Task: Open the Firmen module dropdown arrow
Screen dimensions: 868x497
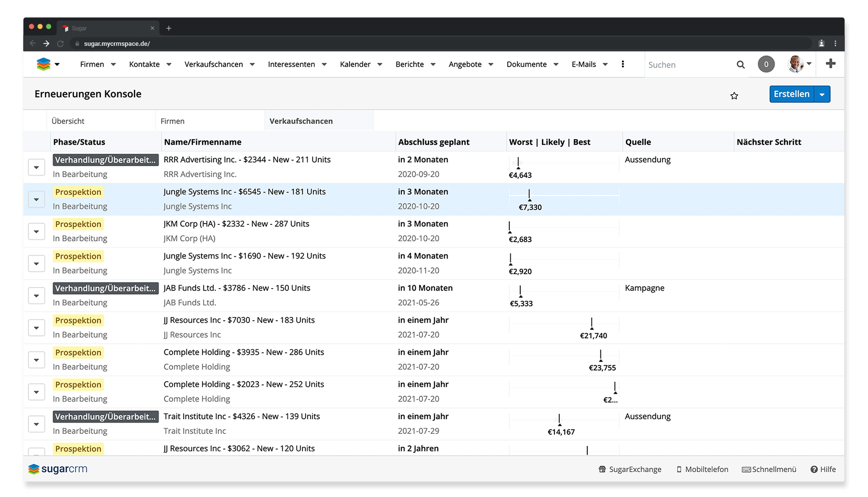Action: click(113, 65)
